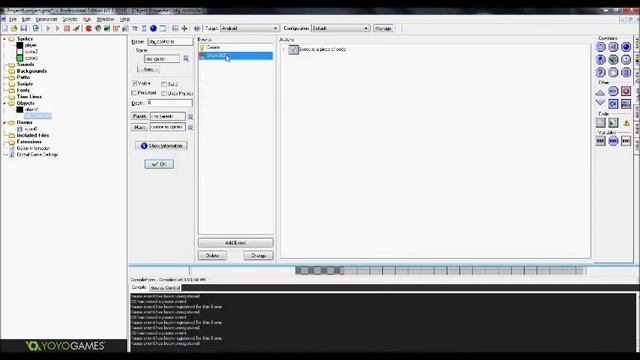Click the New project toolbar icon
The height and width of the screenshot is (360, 640).
[x=4, y=28]
